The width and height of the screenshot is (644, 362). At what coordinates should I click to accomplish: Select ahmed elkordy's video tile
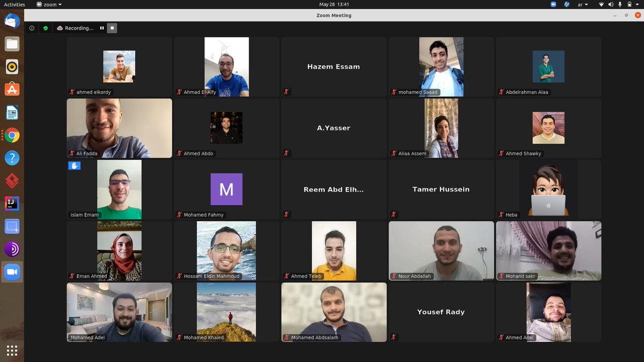119,67
